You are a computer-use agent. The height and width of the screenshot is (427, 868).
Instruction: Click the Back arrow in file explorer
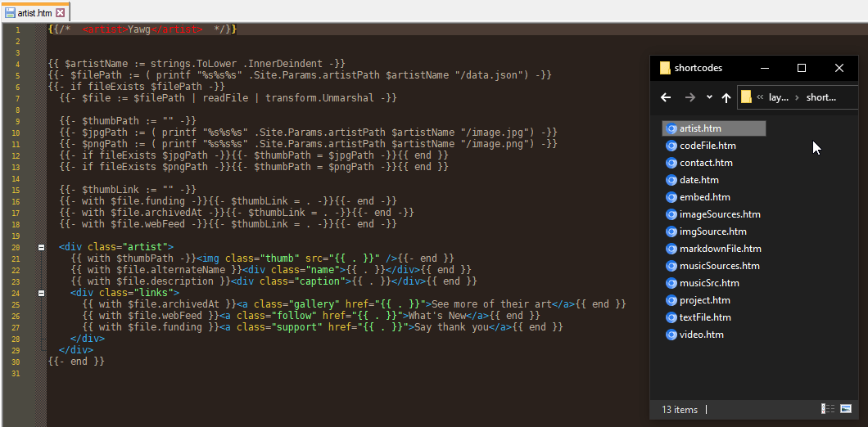[x=666, y=97]
